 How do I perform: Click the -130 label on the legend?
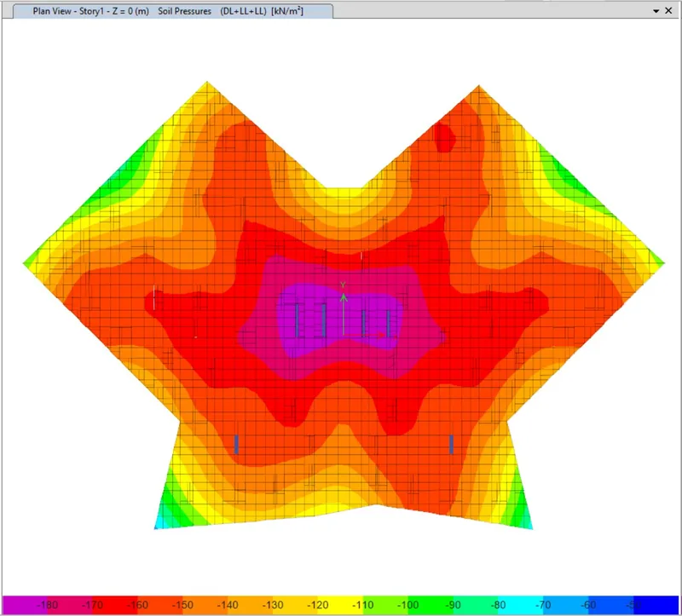click(x=273, y=605)
